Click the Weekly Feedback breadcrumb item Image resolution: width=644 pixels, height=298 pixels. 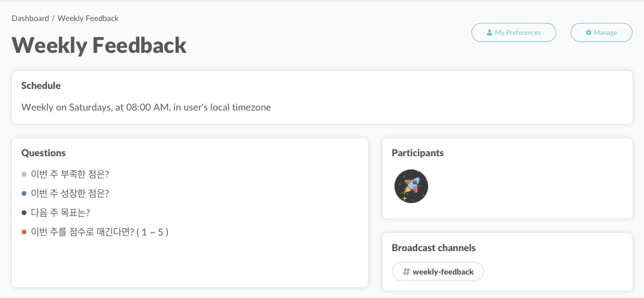[88, 19]
